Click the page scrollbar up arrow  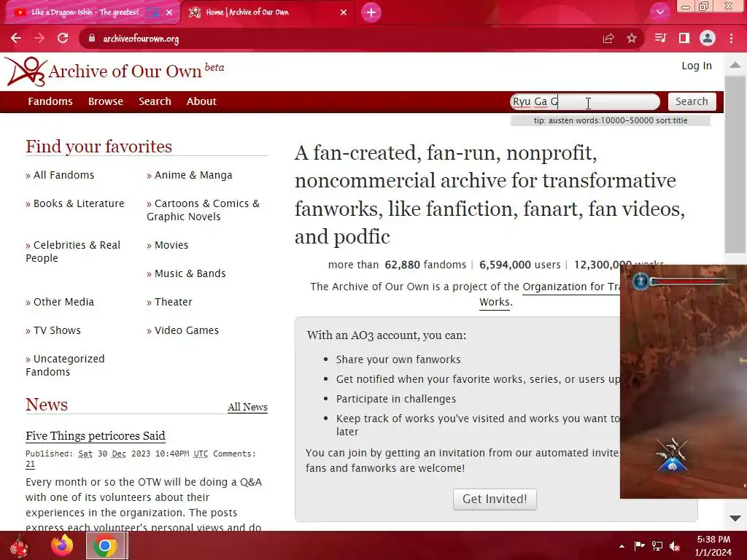(735, 65)
